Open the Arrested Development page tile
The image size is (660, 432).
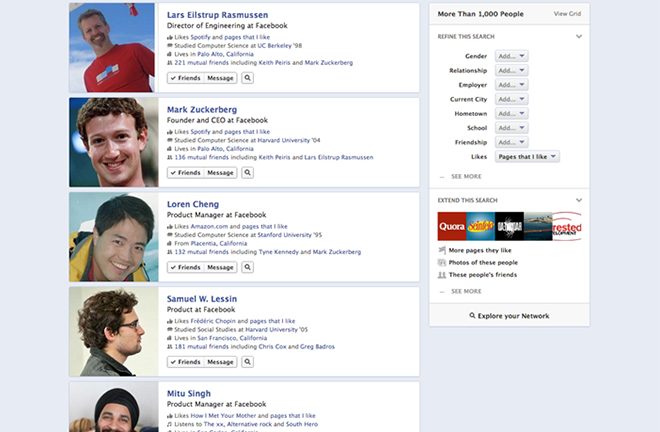point(567,227)
